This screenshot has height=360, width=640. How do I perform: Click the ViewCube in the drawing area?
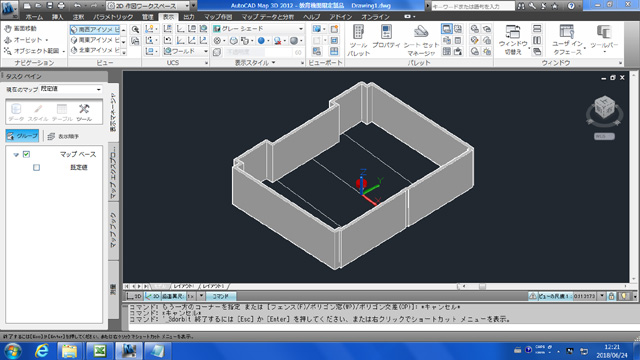tap(604, 108)
